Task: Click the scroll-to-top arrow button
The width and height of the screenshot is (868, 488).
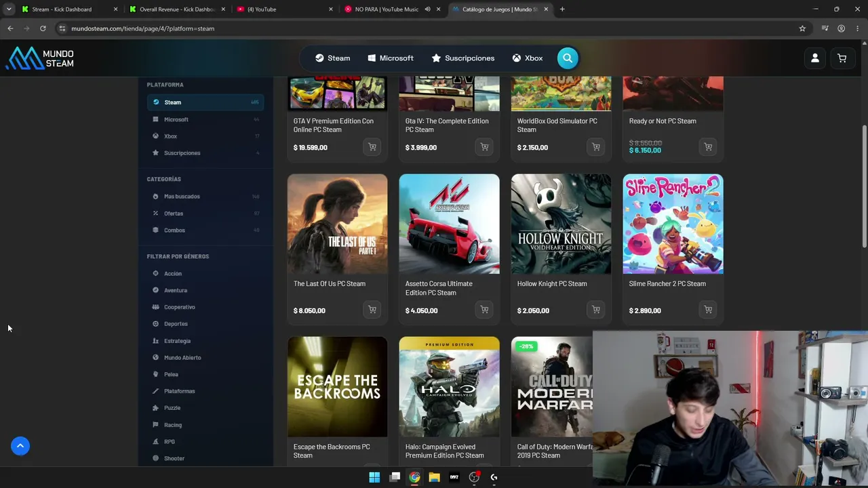Action: [20, 446]
